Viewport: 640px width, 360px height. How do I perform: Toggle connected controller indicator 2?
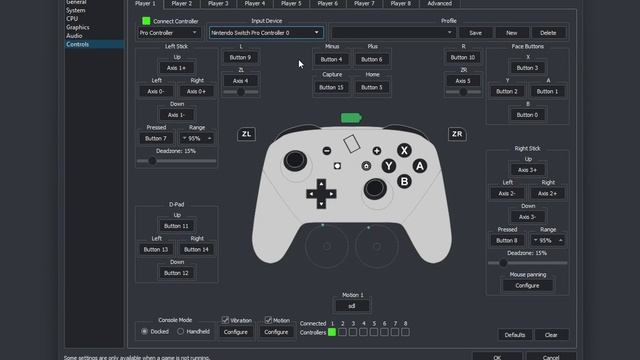342,332
